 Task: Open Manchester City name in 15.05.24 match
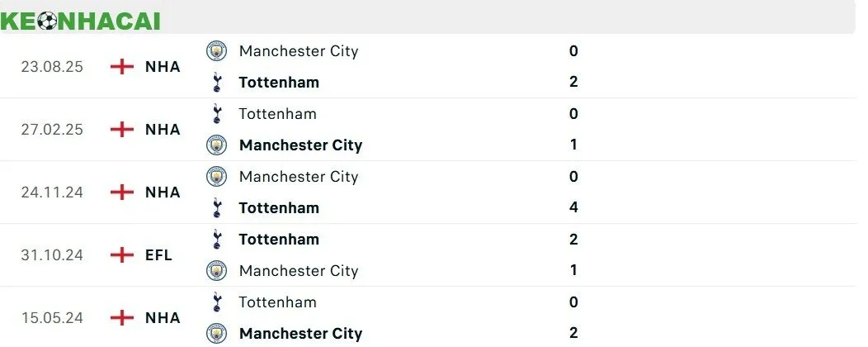tap(300, 334)
